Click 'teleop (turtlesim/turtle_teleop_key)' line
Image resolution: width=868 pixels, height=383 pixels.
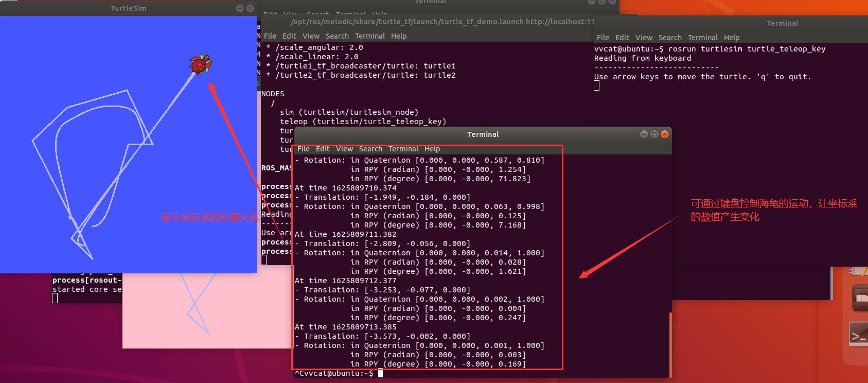363,121
